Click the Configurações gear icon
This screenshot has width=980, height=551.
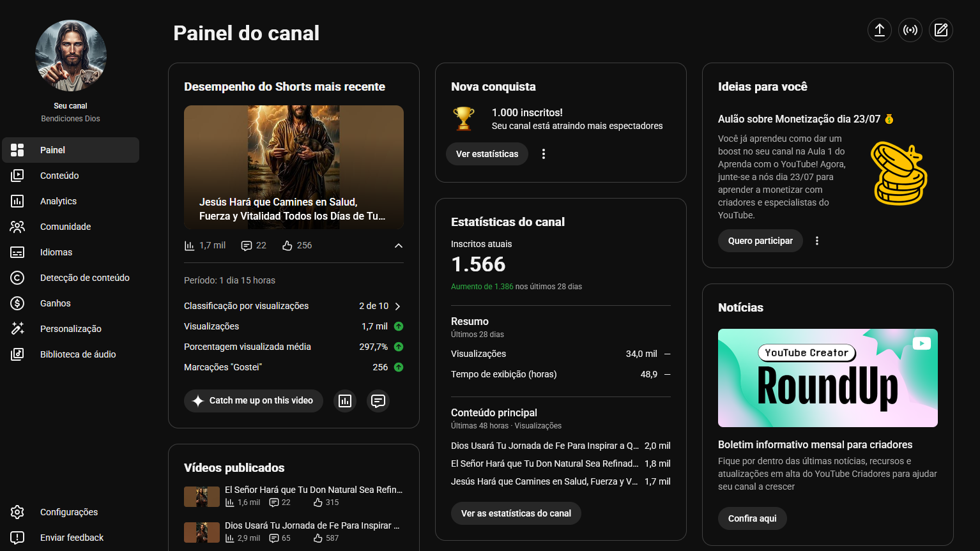coord(17,512)
